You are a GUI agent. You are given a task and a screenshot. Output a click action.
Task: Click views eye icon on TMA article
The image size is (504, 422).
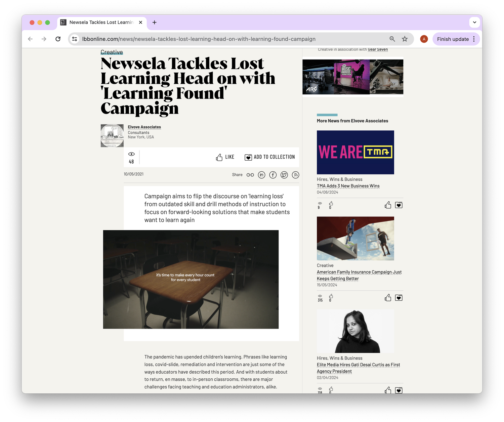320,203
